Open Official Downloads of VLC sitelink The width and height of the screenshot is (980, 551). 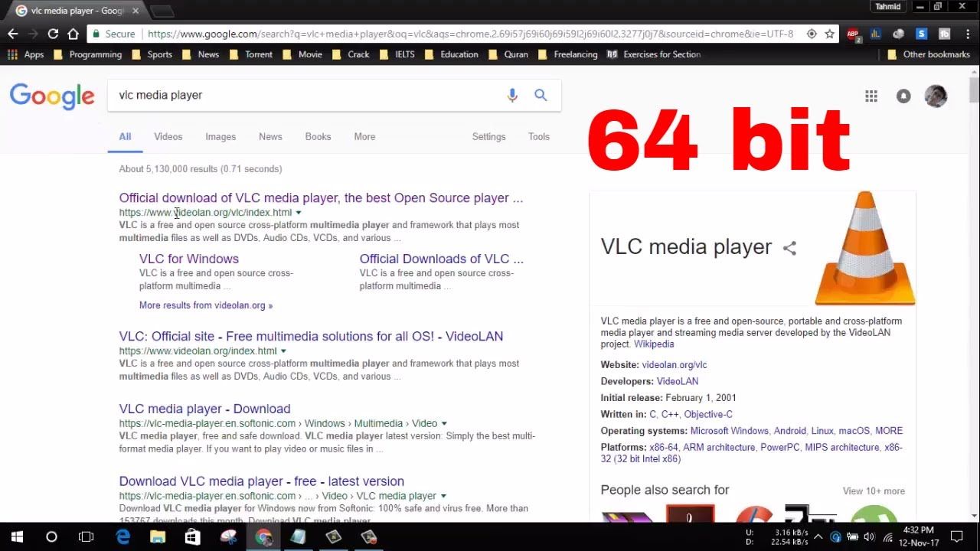(442, 259)
